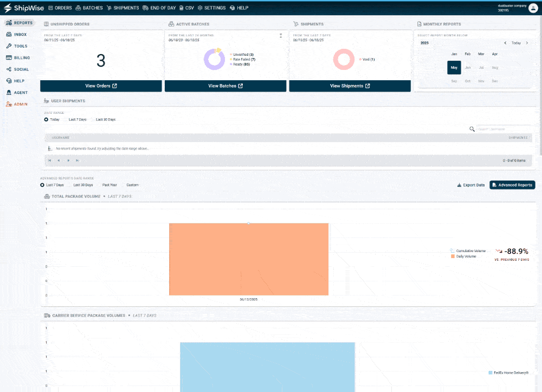Image resolution: width=542 pixels, height=392 pixels.
Task: Open the End of Day menu
Action: (x=159, y=8)
